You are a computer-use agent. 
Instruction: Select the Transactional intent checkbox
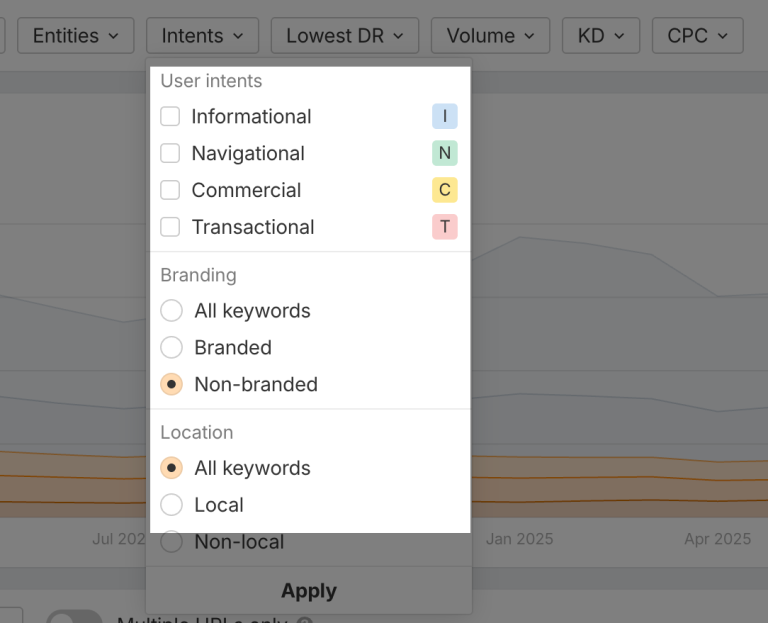[171, 227]
